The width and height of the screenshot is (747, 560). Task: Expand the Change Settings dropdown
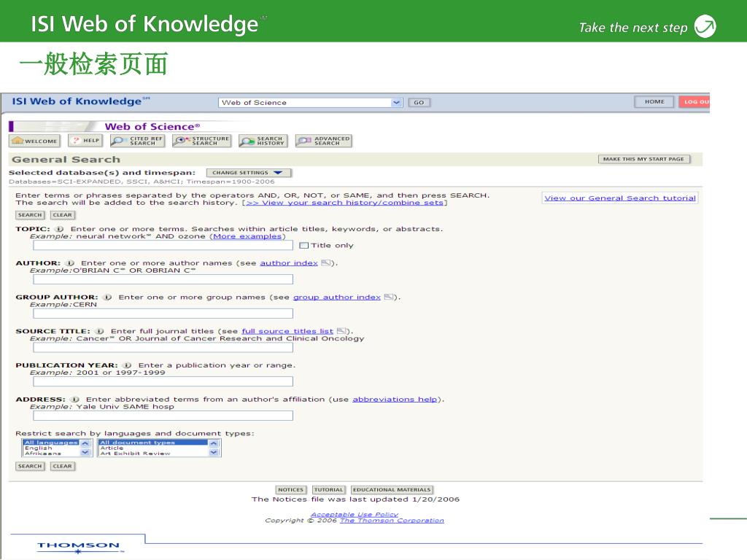click(249, 173)
